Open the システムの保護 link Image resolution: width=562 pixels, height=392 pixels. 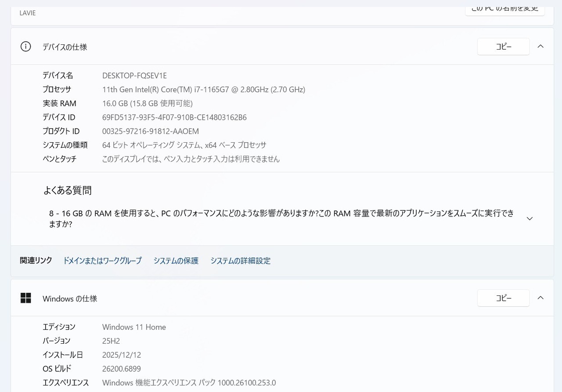click(x=176, y=261)
